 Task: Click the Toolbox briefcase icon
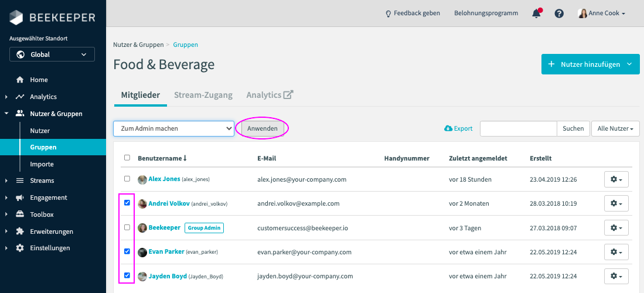[x=20, y=214]
